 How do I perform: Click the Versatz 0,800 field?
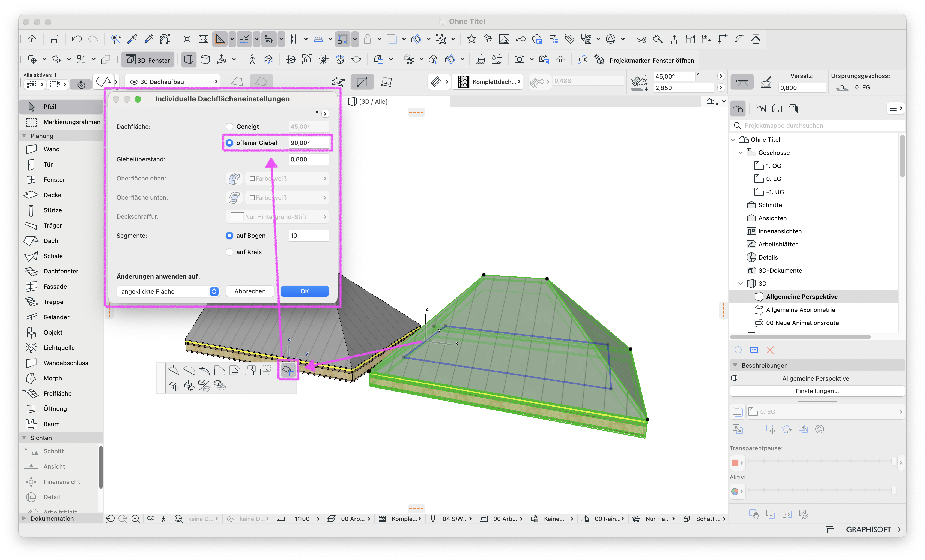pos(802,88)
